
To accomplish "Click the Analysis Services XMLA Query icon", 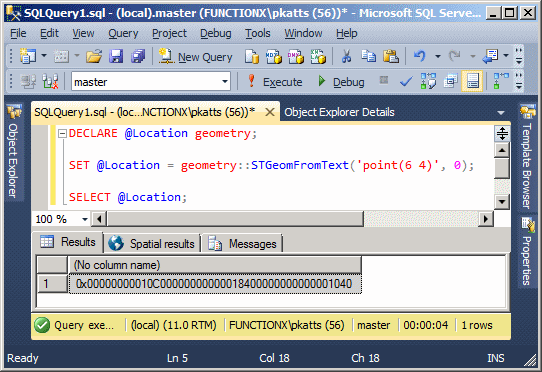I will [x=318, y=56].
